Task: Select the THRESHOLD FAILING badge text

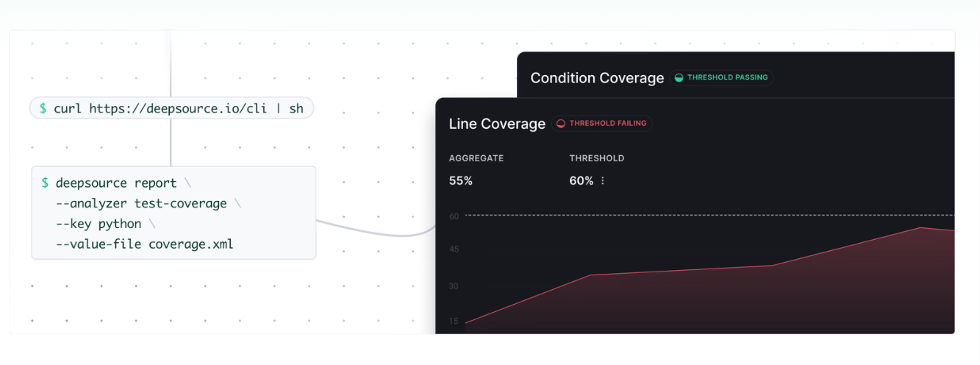Action: [x=608, y=124]
